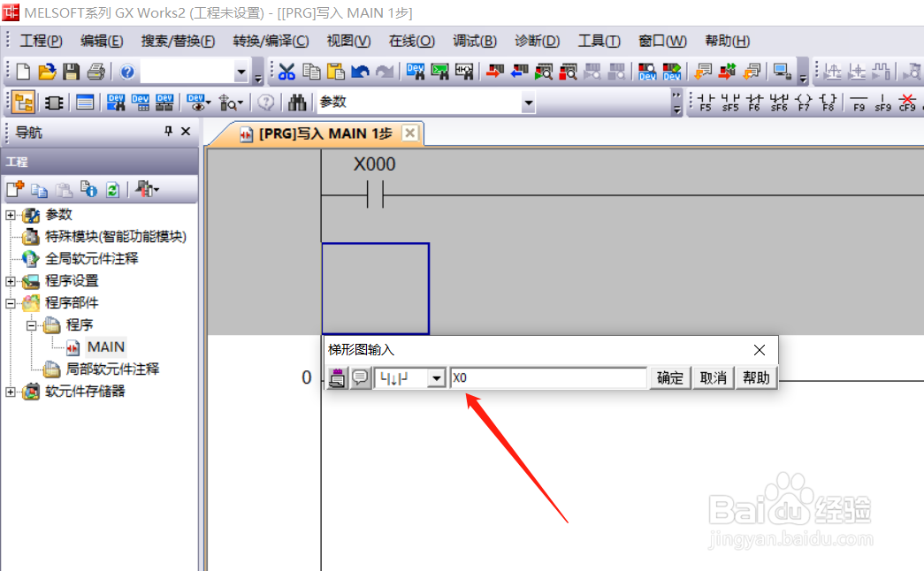924x571 pixels.
Task: Pin the 导航 panel
Action: (168, 132)
